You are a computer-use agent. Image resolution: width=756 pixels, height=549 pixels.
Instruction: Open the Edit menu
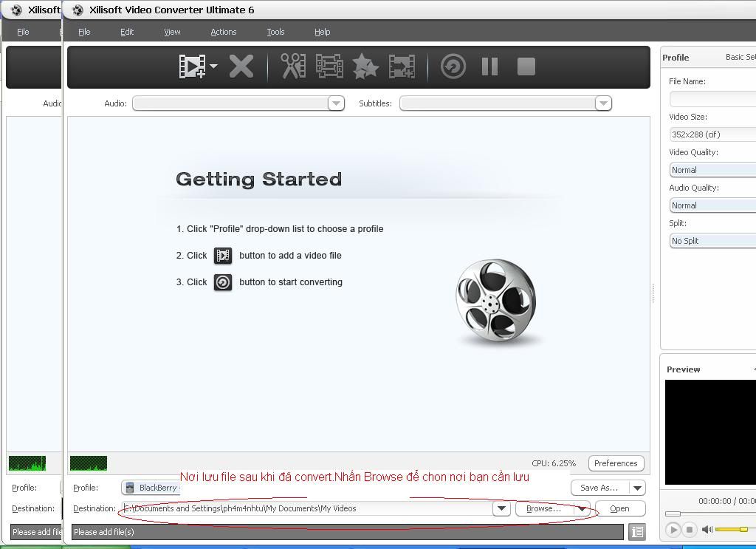[127, 32]
